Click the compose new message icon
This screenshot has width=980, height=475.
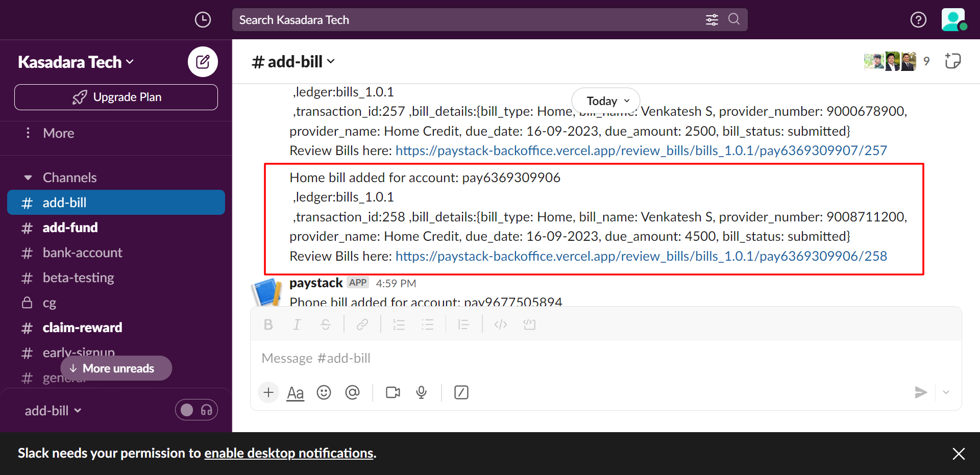pyautogui.click(x=203, y=62)
